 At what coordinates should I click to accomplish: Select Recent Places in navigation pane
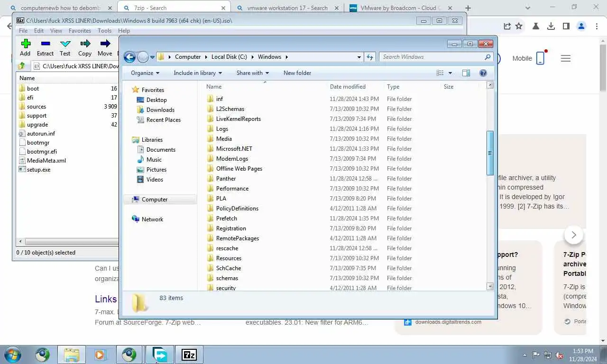pyautogui.click(x=164, y=120)
